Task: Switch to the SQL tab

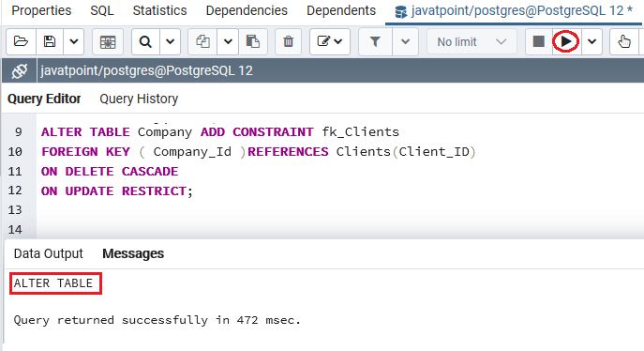Action: tap(102, 10)
